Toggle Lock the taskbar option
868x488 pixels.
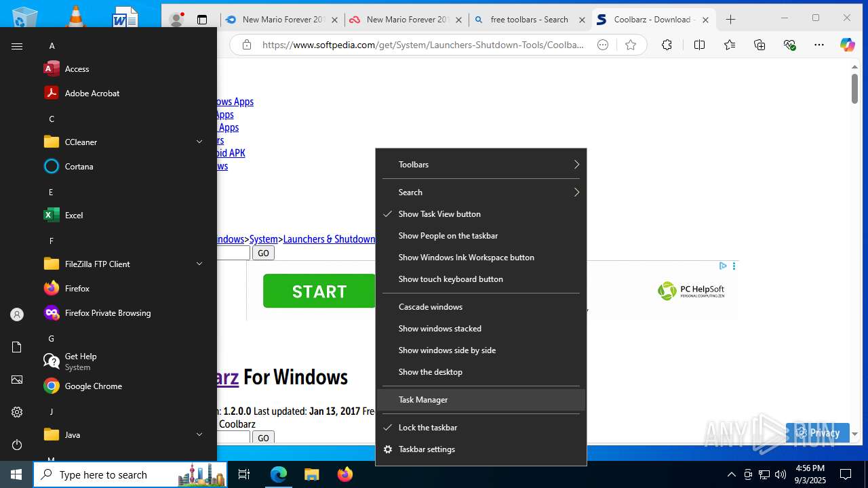(481, 427)
